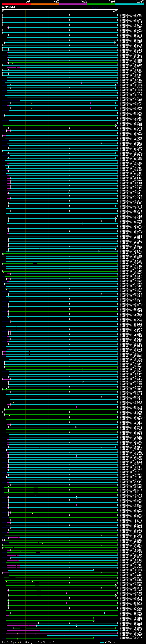Select the UniRef100_A3A7J9 label
Image resolution: width=146 pixels, height=644 pixels.
(131, 57)
